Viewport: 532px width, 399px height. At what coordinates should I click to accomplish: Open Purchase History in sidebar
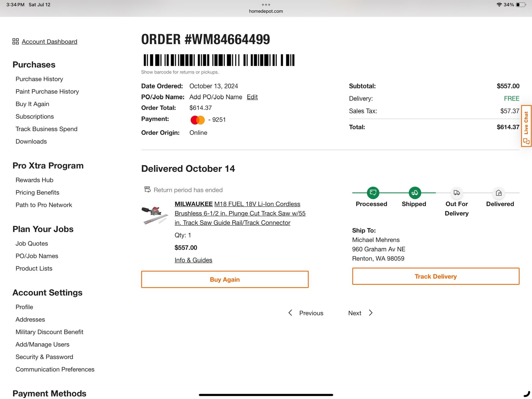[39, 79]
